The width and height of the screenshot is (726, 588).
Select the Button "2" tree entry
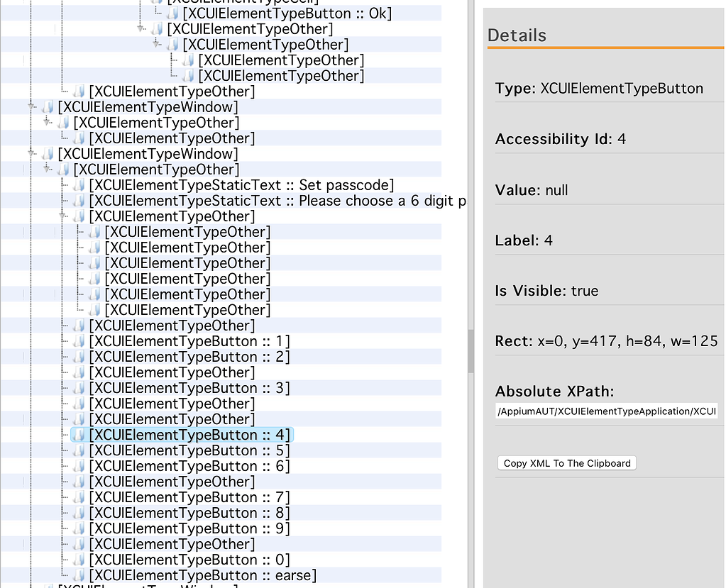(x=188, y=356)
